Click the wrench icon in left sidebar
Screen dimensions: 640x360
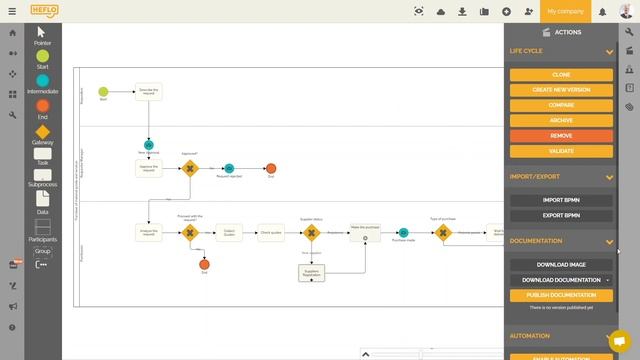[x=13, y=115]
